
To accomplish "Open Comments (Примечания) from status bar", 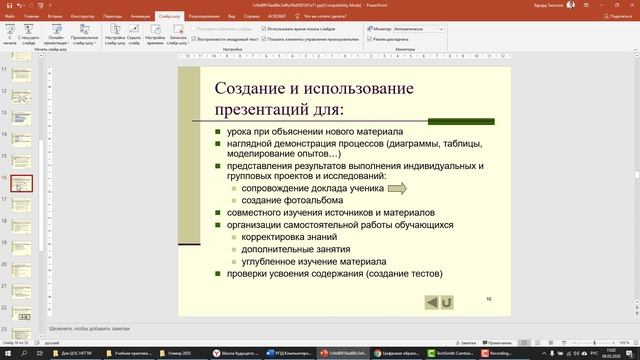I will 497,343.
